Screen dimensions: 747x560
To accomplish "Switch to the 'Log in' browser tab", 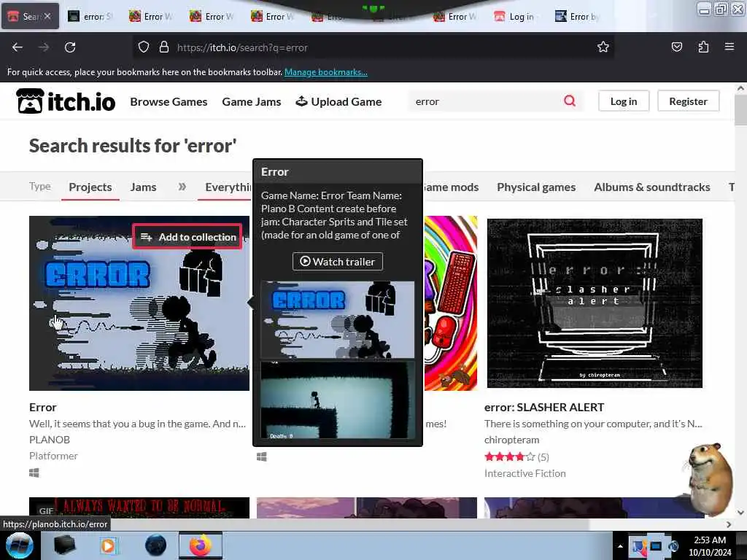I will [x=515, y=17].
